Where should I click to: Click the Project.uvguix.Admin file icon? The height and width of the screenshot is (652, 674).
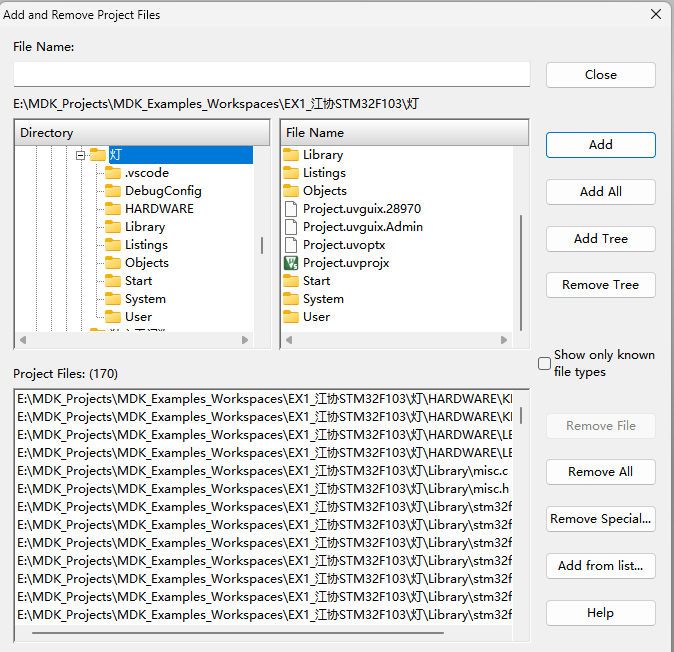291,227
